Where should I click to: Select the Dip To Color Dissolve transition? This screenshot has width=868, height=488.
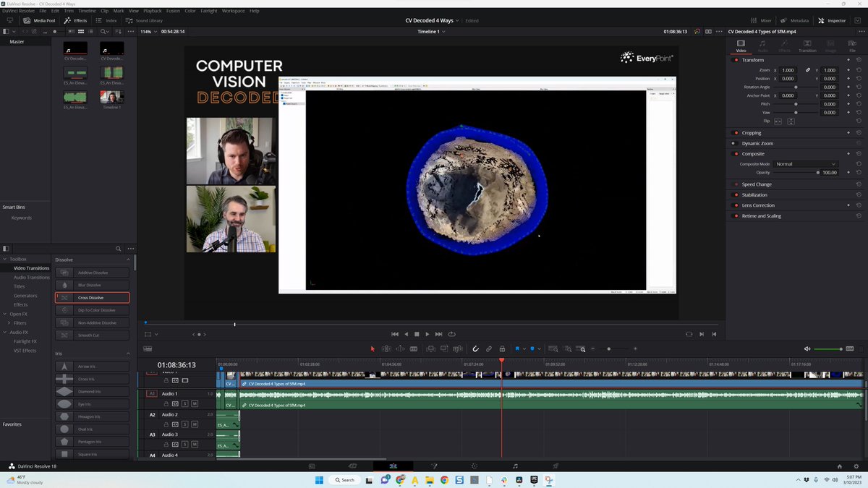point(93,310)
